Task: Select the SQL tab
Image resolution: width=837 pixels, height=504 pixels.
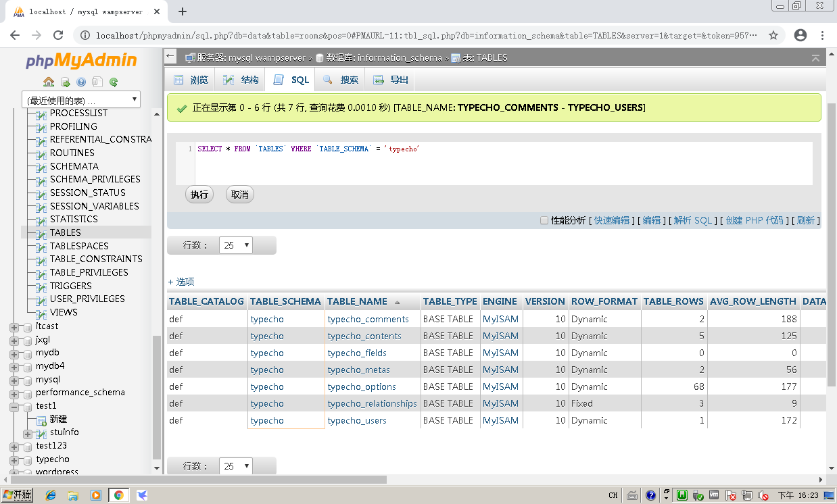Action: [290, 80]
